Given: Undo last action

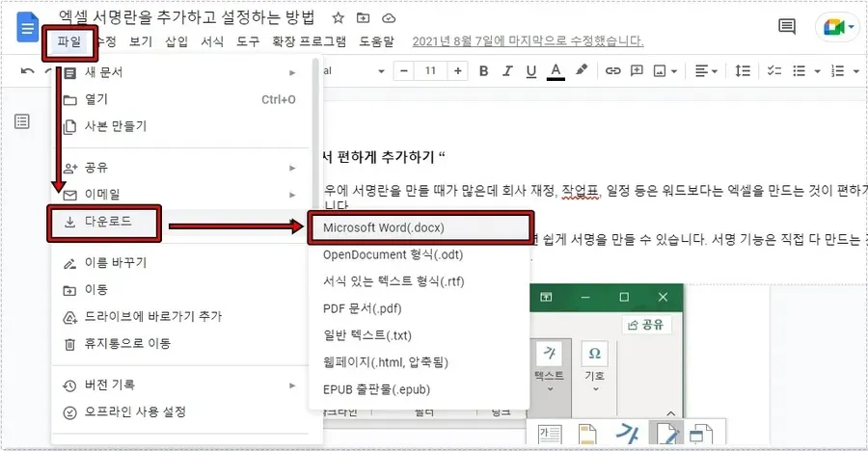Looking at the screenshot, I should [x=27, y=71].
